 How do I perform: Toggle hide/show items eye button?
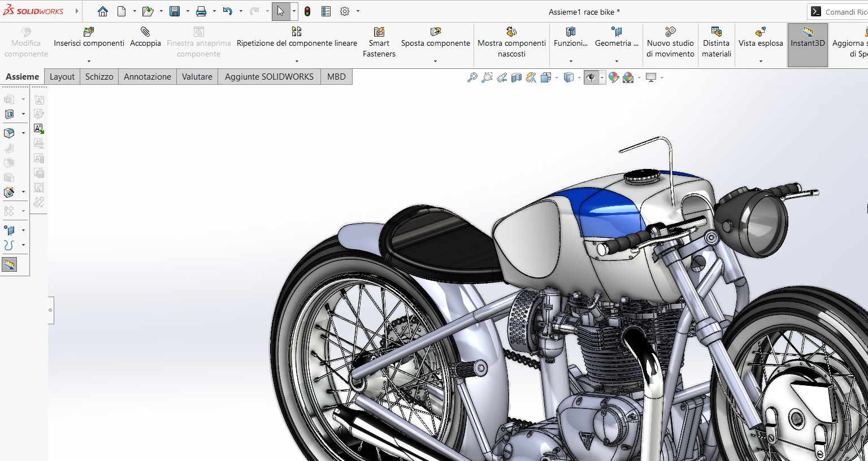(591, 78)
